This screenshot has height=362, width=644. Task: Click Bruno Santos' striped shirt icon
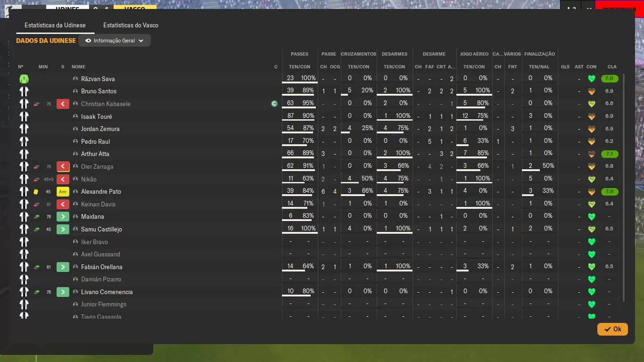pos(24,91)
